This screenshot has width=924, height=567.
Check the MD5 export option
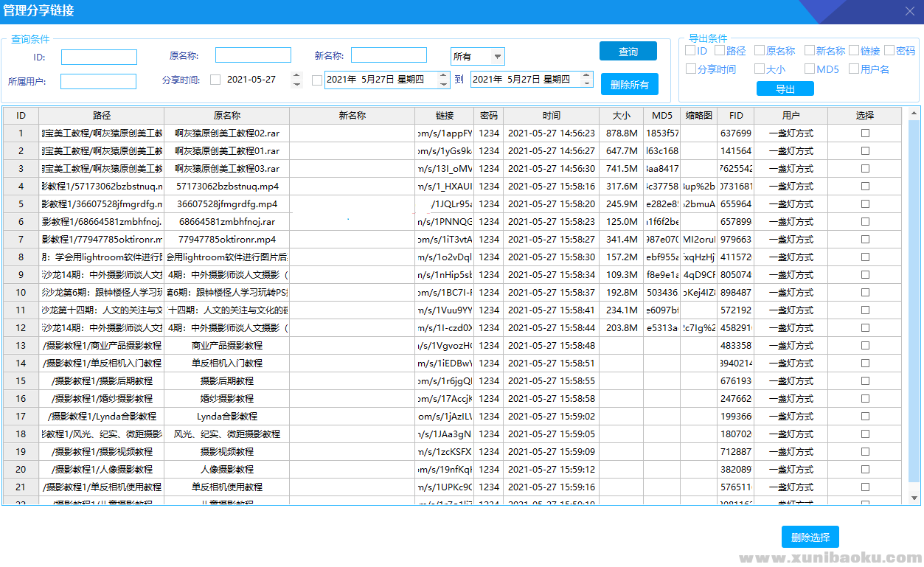(x=810, y=69)
